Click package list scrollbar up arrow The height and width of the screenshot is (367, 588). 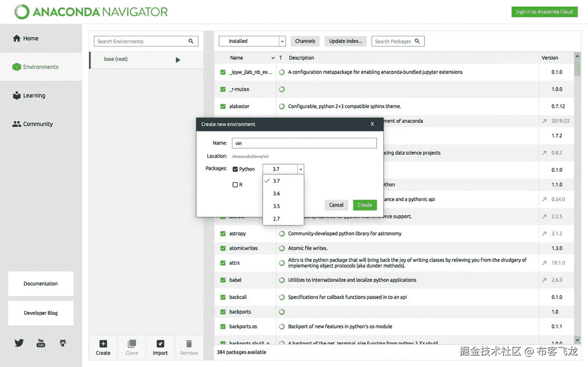tap(577, 56)
